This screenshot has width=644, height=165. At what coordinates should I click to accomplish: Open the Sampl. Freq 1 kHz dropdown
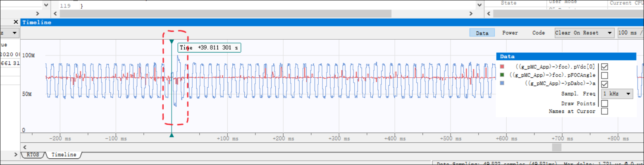pos(617,94)
